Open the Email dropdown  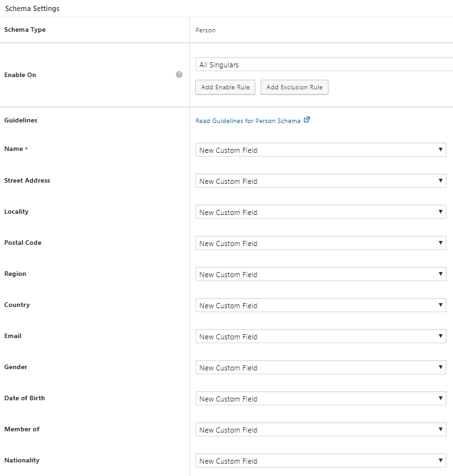point(321,336)
